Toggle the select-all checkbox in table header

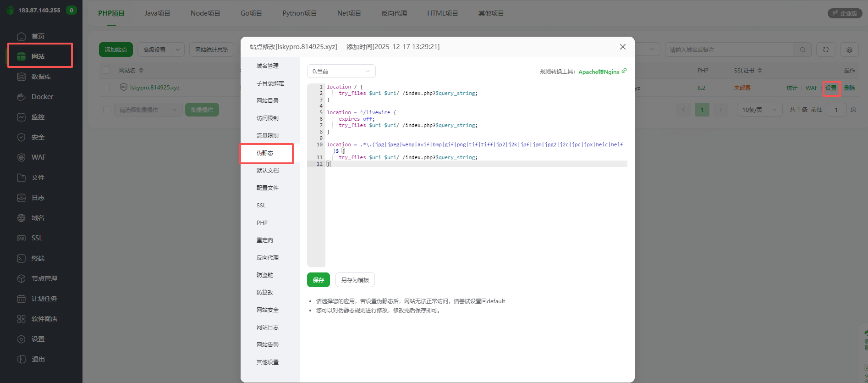(106, 70)
